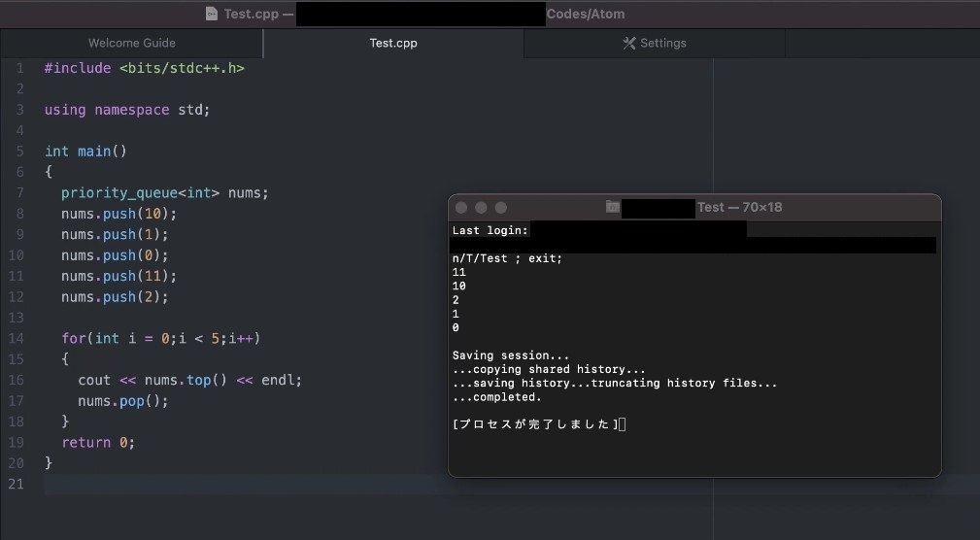Click the 'int main()' line
Viewport: 980px width, 540px height.
(x=85, y=152)
